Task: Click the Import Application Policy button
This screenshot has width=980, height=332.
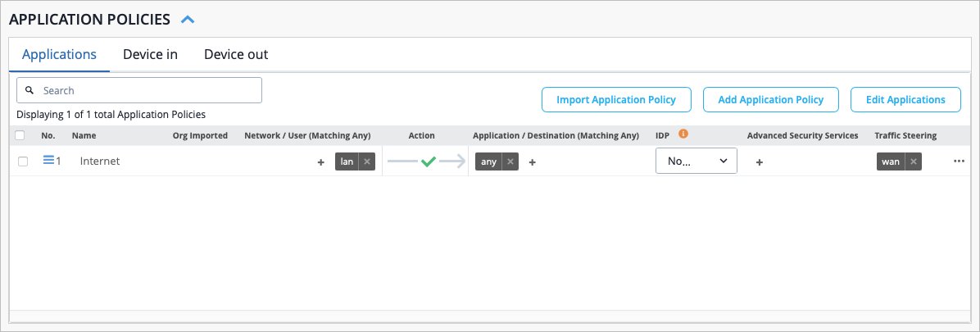Action: [616, 99]
